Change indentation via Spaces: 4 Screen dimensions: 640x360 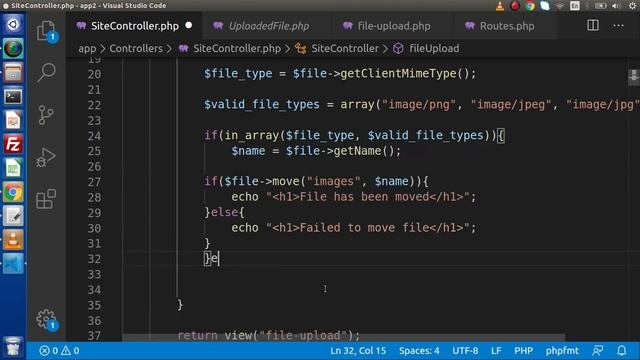click(x=419, y=351)
